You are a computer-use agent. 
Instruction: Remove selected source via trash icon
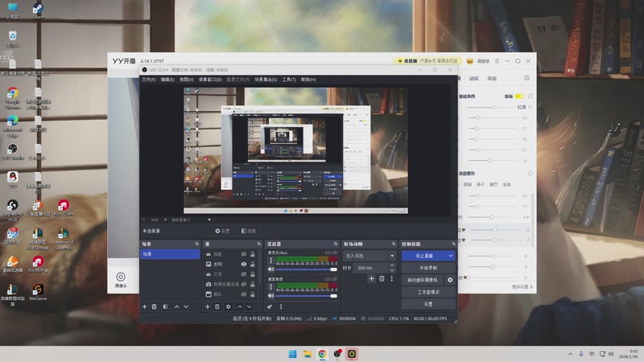point(217,306)
